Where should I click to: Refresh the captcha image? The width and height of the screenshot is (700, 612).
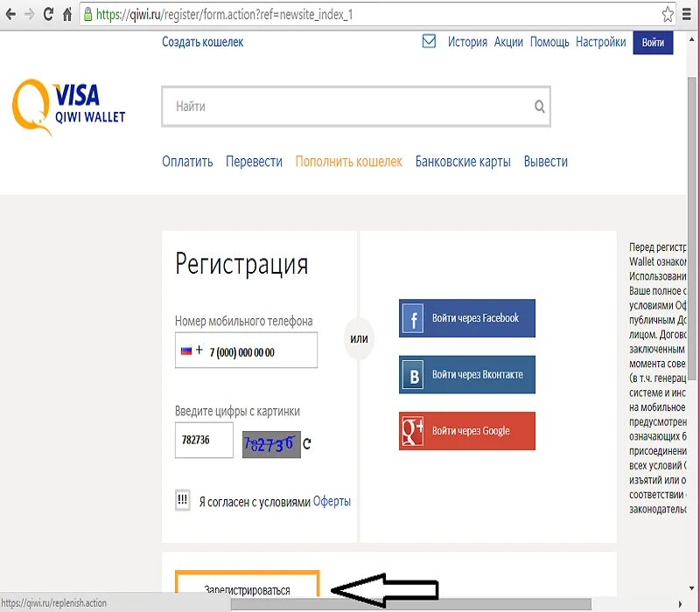(307, 443)
